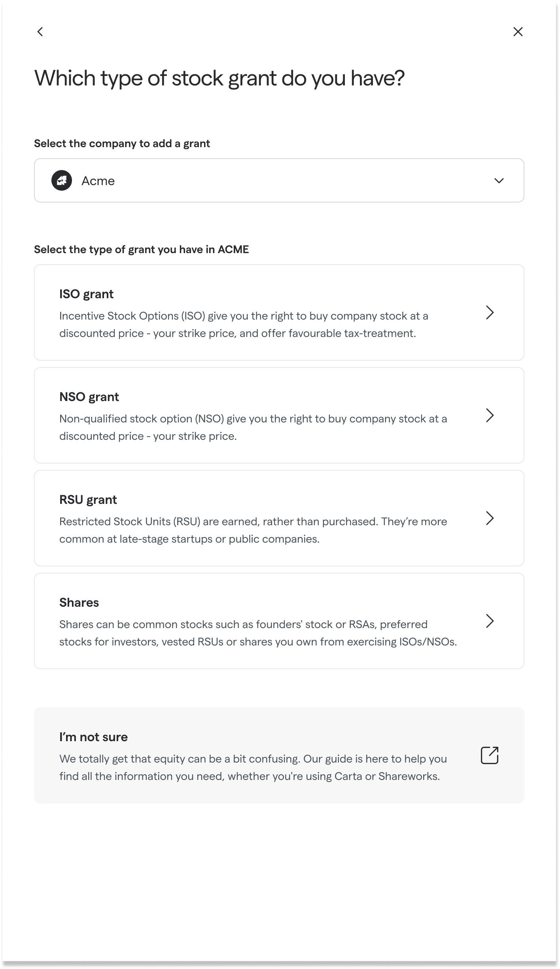Click the back arrow icon
Viewport: 560px width, 969px height.
tap(40, 32)
